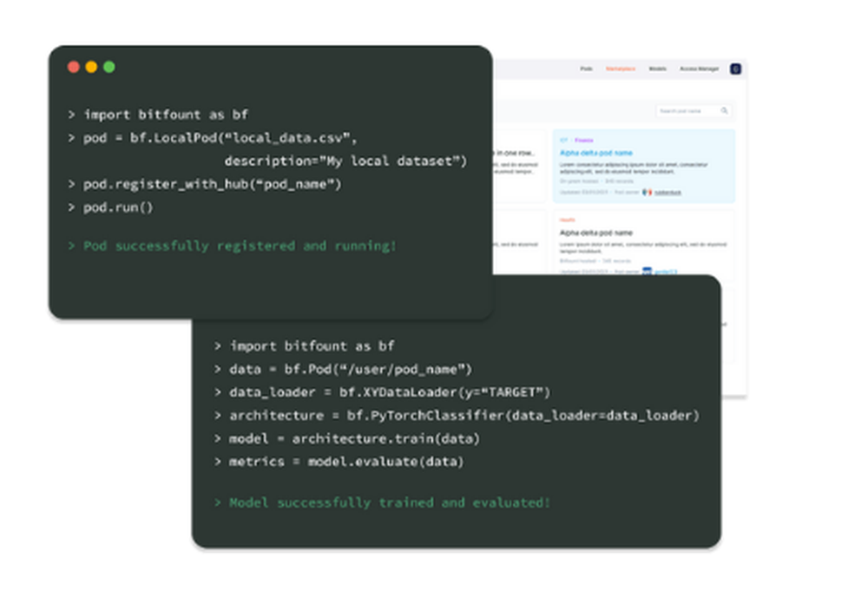Screen dimensions: 868x611
Task: Open the Pods tab in the web app
Action: click(x=586, y=69)
